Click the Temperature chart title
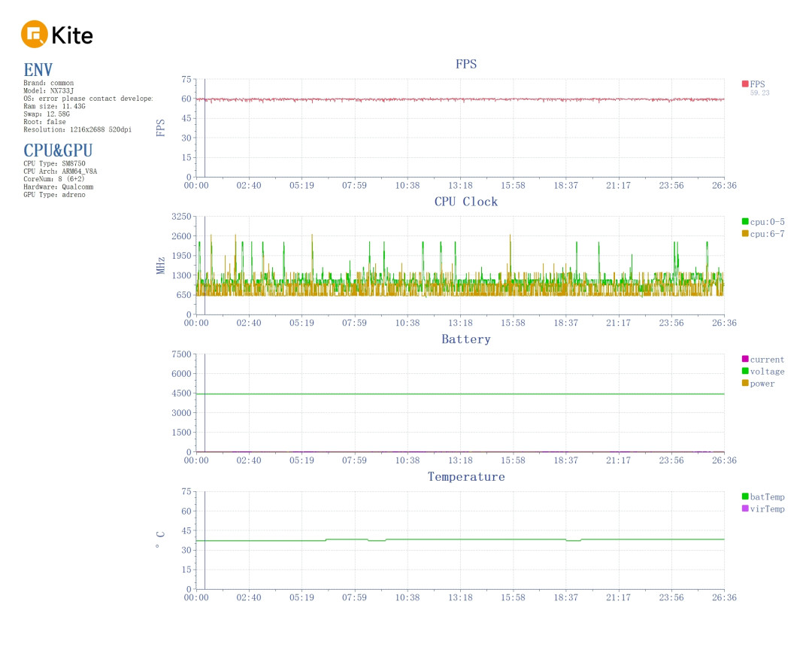The width and height of the screenshot is (812, 650). [466, 477]
